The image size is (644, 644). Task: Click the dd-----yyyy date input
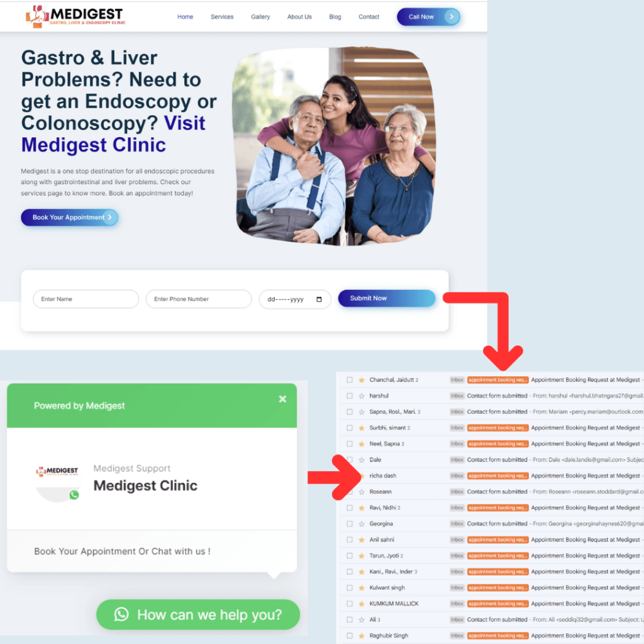(295, 299)
